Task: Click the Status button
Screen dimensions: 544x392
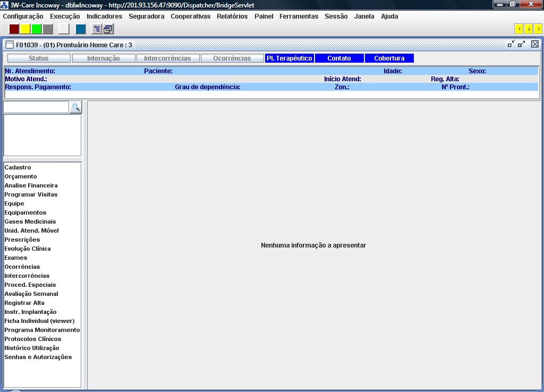Action: (39, 58)
